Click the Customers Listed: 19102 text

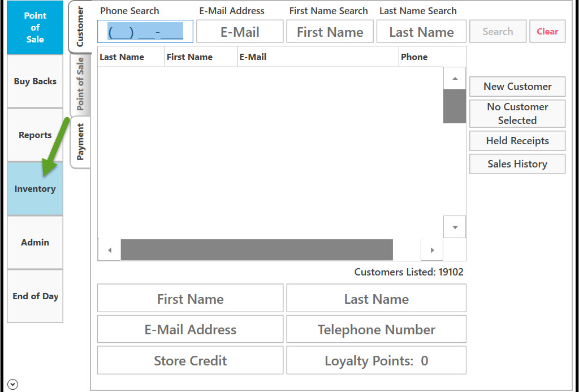(x=409, y=272)
